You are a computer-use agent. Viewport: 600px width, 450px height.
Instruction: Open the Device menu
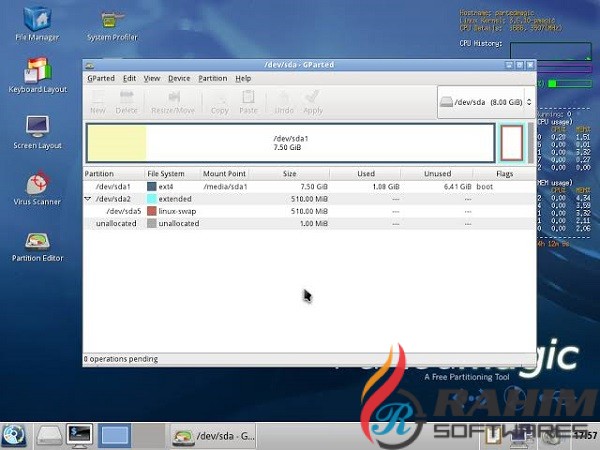tap(179, 78)
